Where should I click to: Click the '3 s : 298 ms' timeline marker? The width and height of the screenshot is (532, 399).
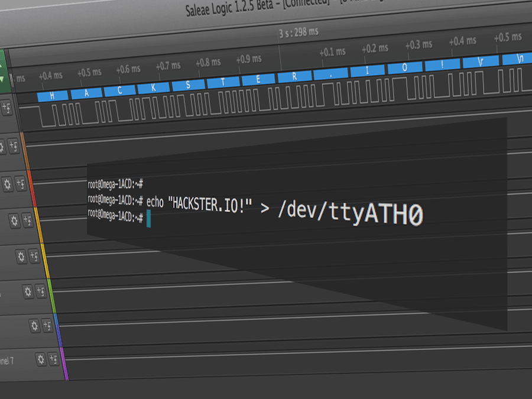(299, 33)
